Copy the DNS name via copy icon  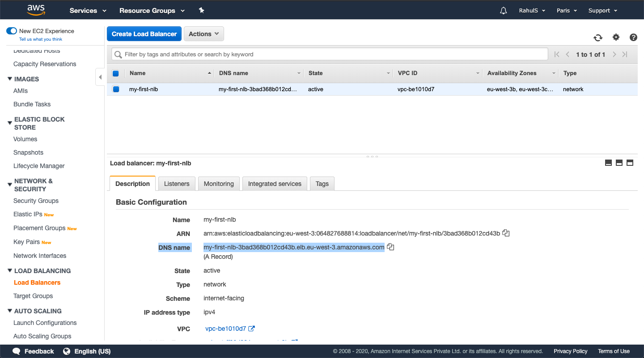[390, 246]
